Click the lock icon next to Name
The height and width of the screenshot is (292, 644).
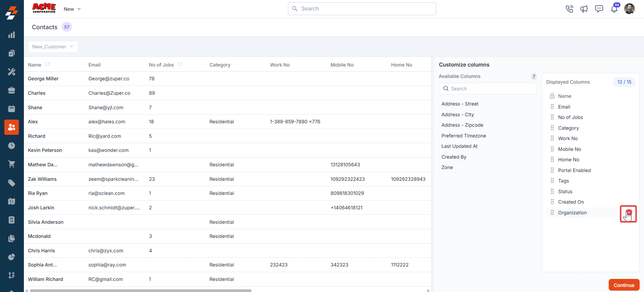coord(552,96)
